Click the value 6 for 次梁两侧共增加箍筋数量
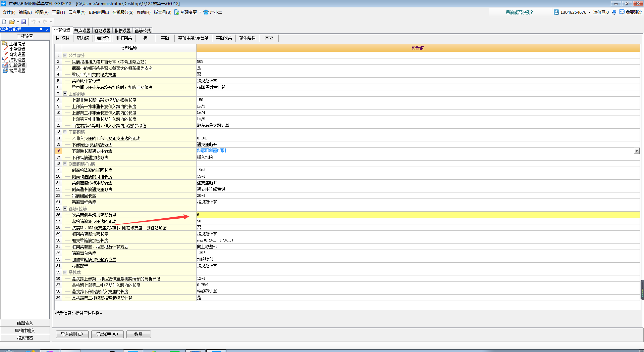 point(418,215)
